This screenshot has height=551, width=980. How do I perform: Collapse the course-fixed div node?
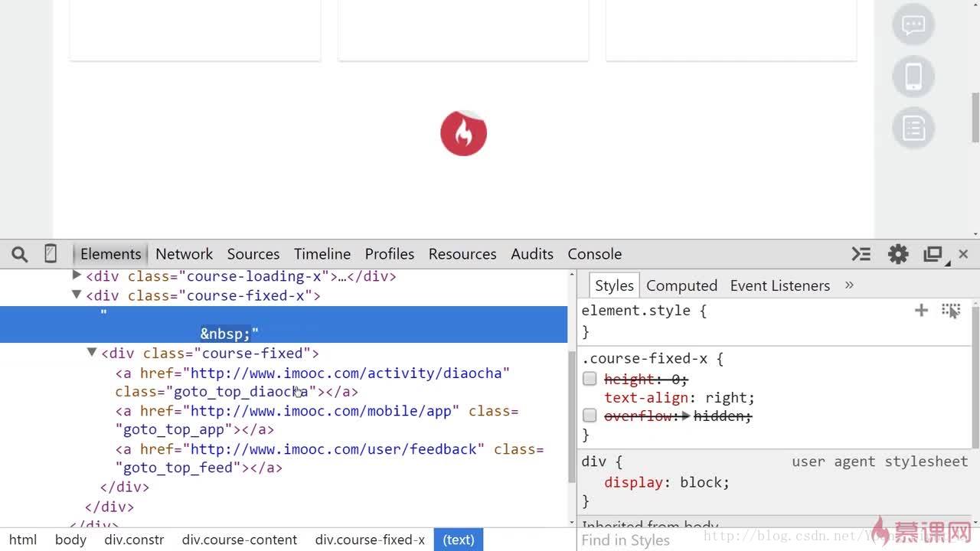[x=92, y=353]
